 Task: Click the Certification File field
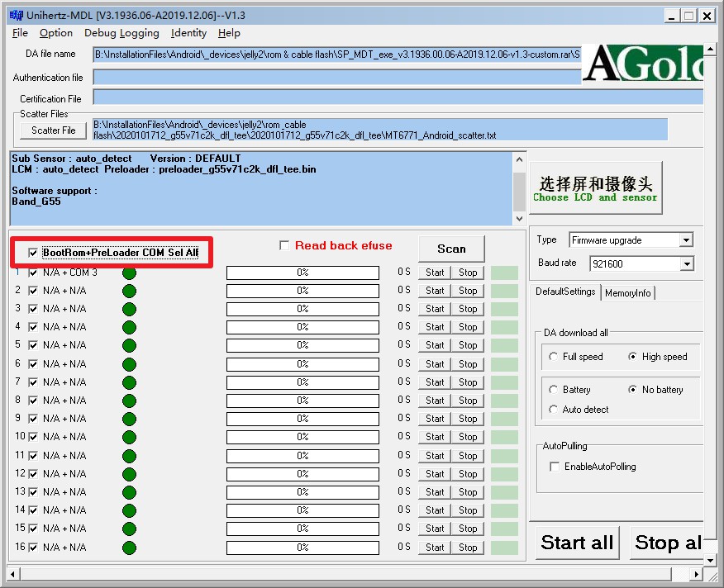pyautogui.click(x=398, y=97)
